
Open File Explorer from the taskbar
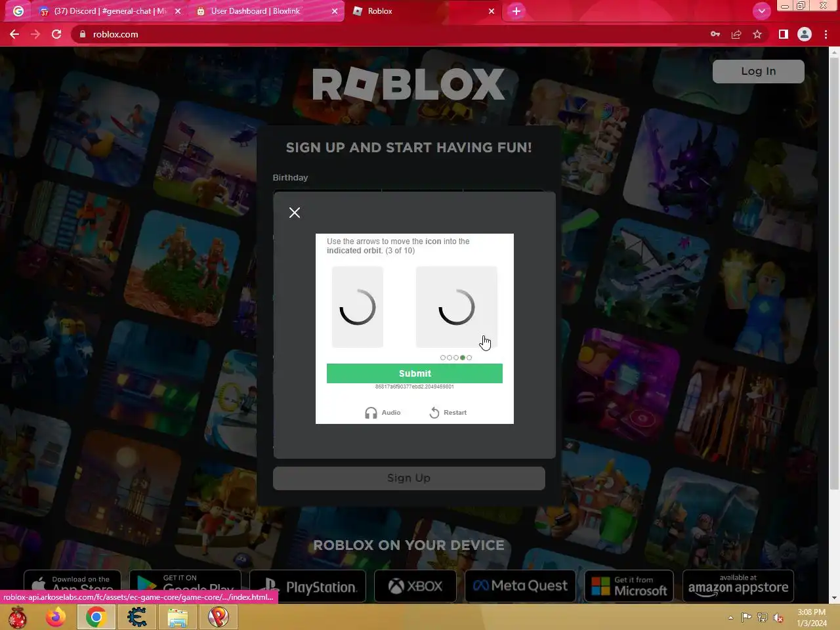[178, 618]
